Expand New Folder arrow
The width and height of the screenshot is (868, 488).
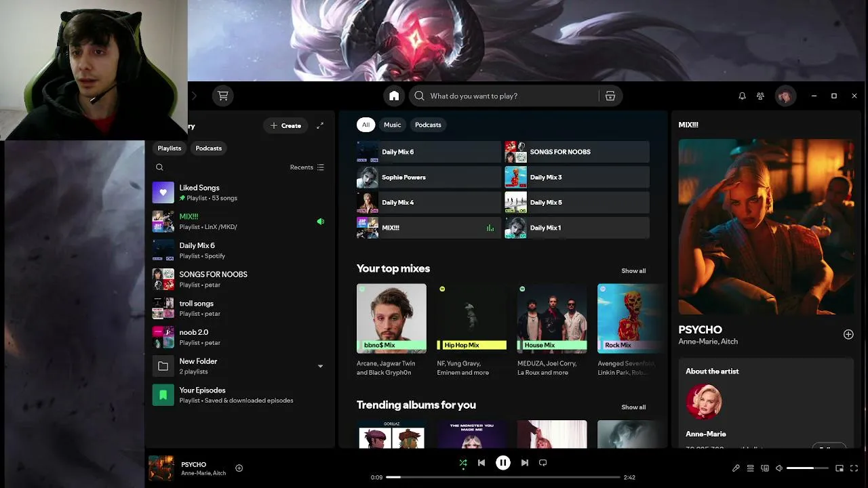[x=320, y=366]
